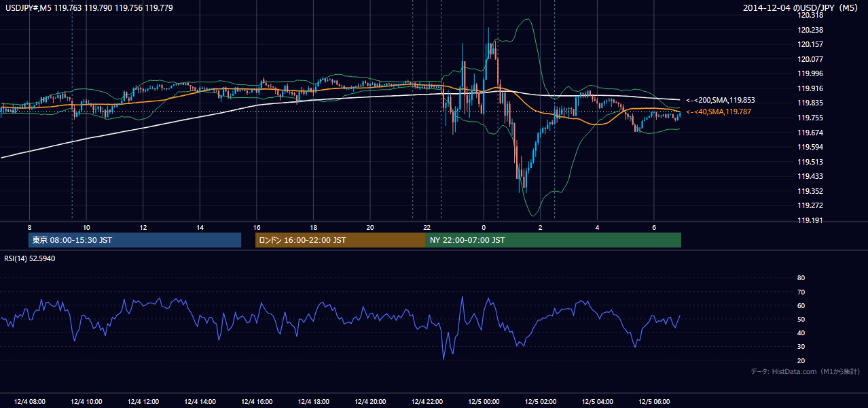
Task: Click the 12/4 12:00 time label
Action: pos(142,402)
